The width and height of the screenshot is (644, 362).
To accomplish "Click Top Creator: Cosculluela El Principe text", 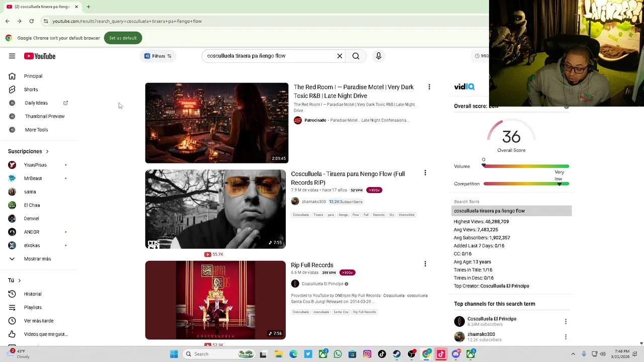I will pyautogui.click(x=492, y=286).
